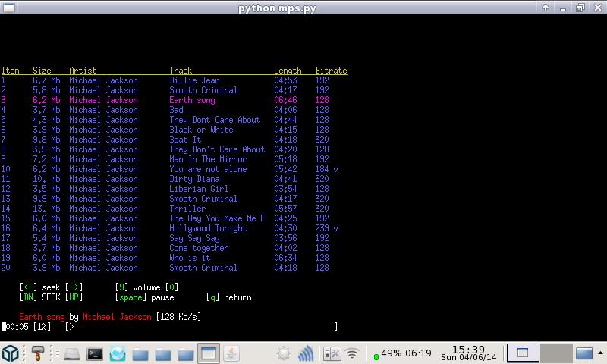Screen dimensions: 607x364
Task: Launch the terminal from the taskbar
Action: (94, 353)
